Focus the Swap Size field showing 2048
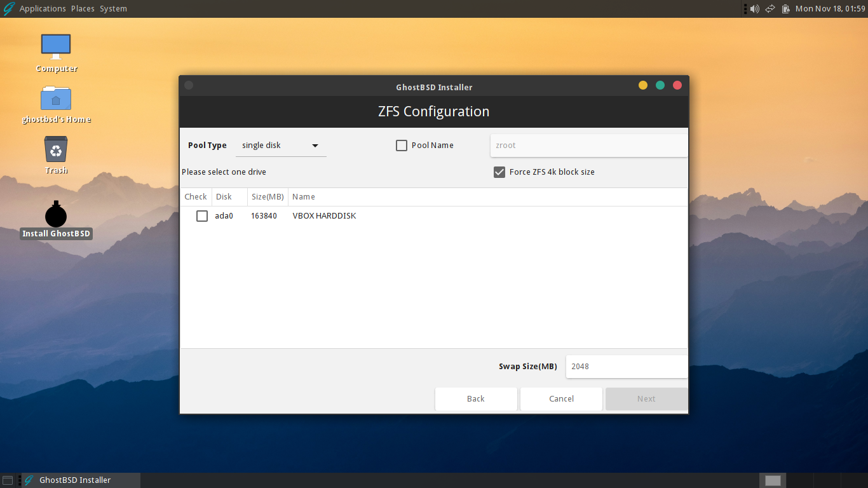 [627, 367]
